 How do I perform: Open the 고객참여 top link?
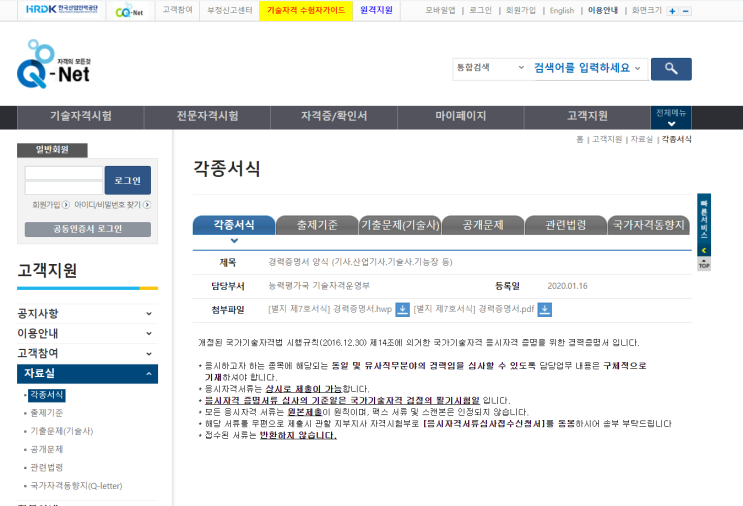point(177,10)
